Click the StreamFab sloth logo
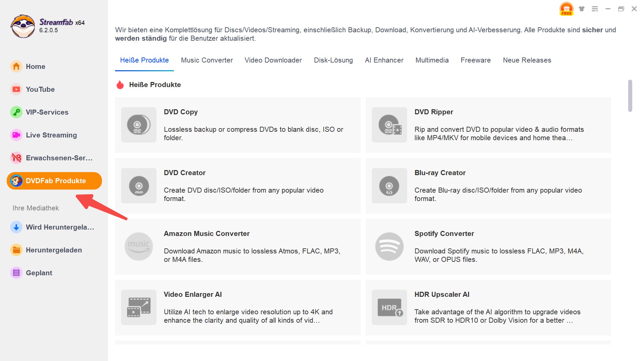Image resolution: width=644 pixels, height=361 pixels. (23, 26)
